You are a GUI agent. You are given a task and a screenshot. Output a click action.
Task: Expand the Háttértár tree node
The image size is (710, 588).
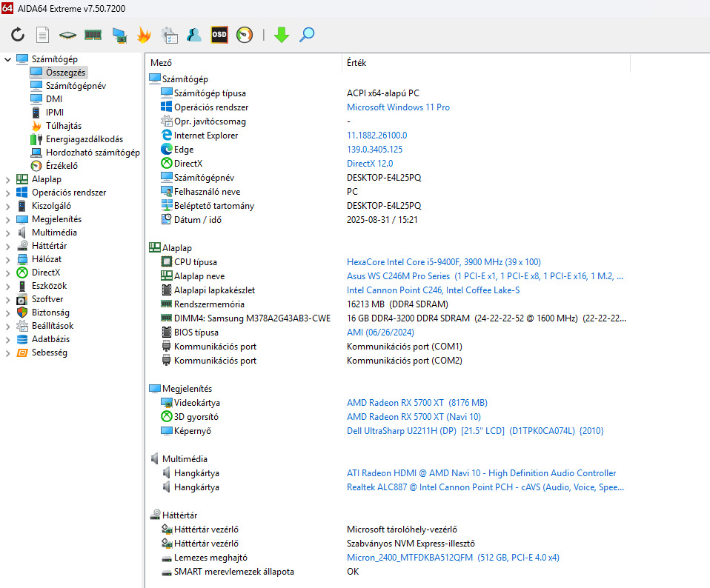pos(7,246)
